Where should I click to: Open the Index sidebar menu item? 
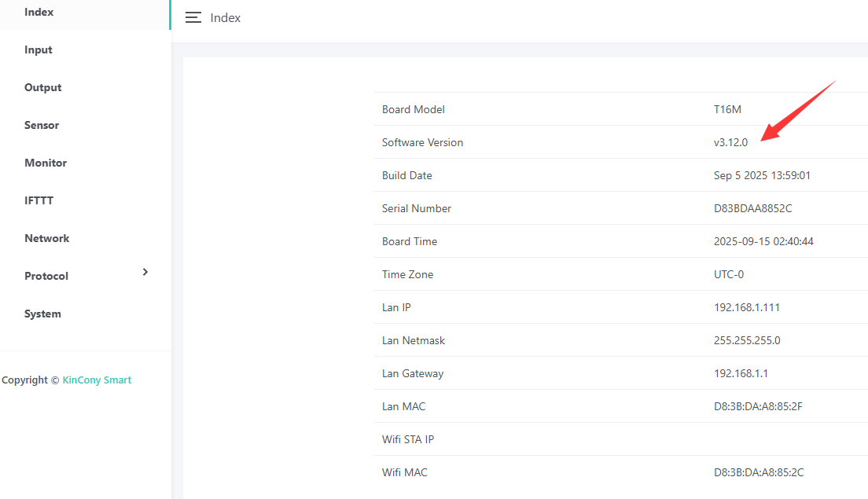pyautogui.click(x=39, y=13)
